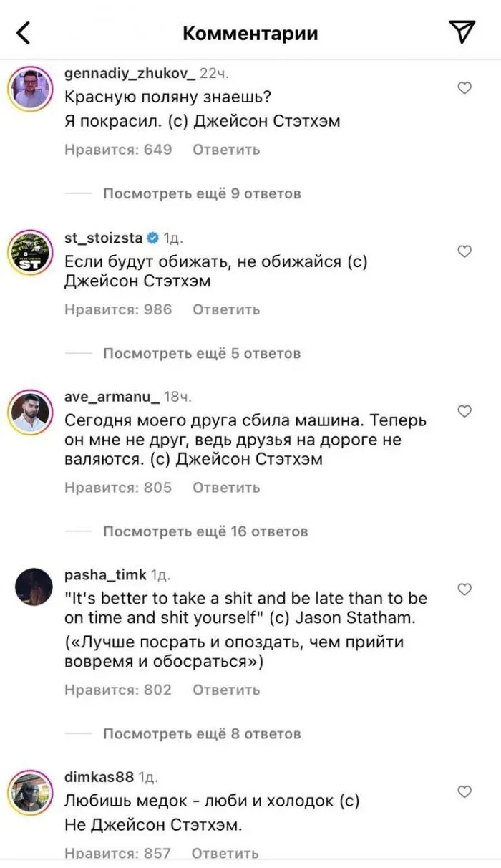View 16 more replies under ave_armanu_

pos(205,531)
